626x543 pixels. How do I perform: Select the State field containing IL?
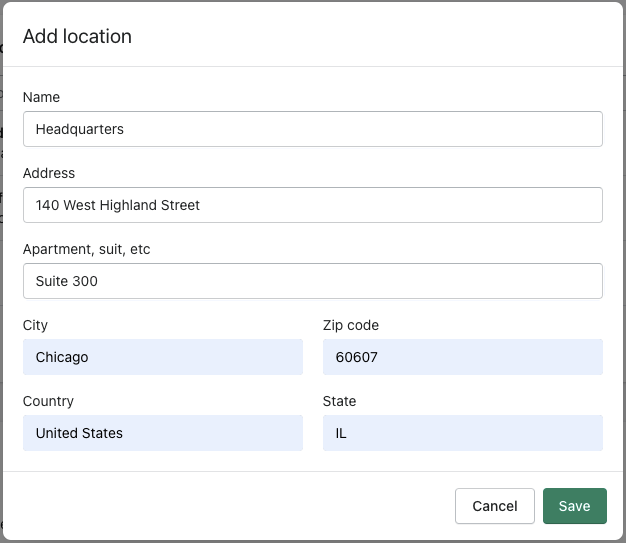coord(462,433)
